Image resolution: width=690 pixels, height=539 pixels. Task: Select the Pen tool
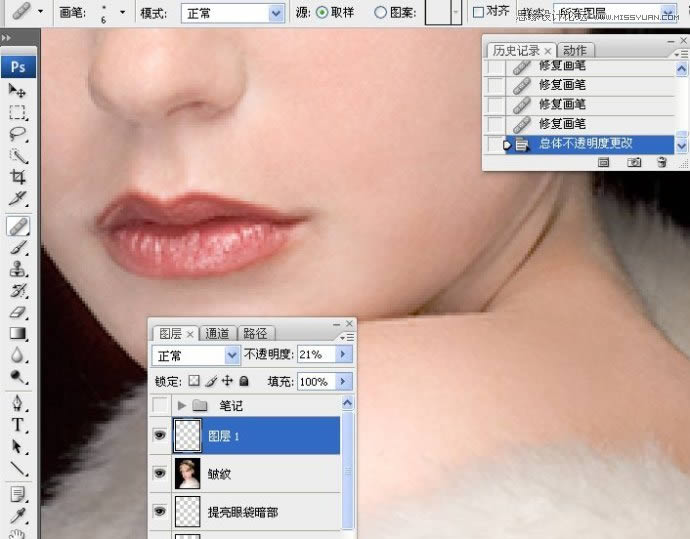18,403
